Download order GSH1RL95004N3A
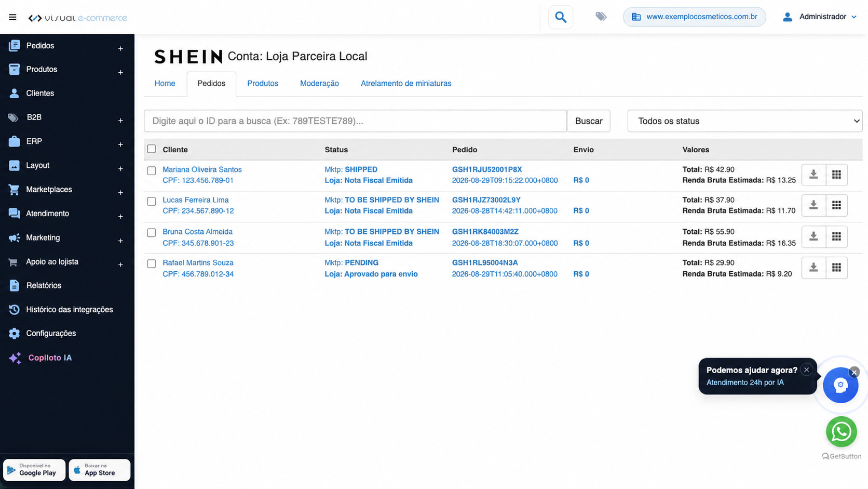 [813, 268]
